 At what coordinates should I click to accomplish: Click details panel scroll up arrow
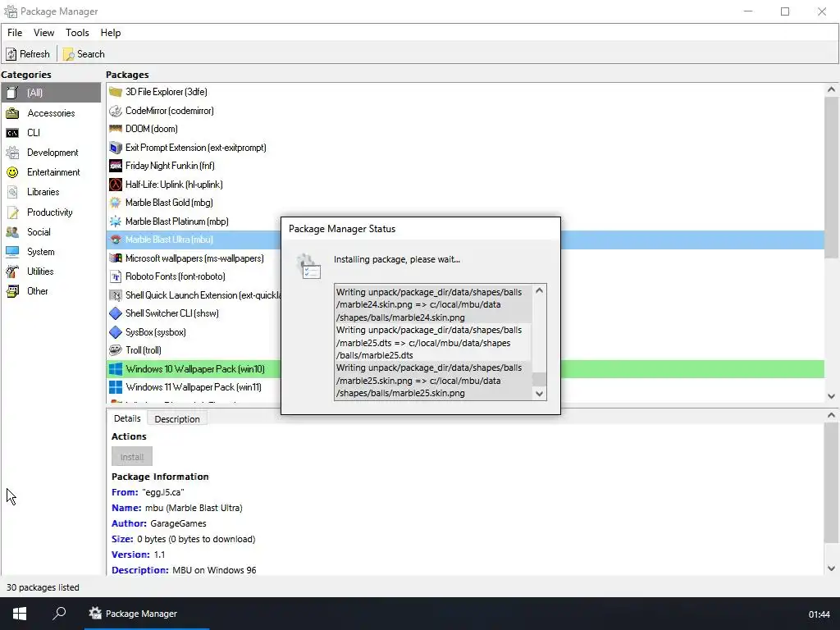pyautogui.click(x=832, y=415)
